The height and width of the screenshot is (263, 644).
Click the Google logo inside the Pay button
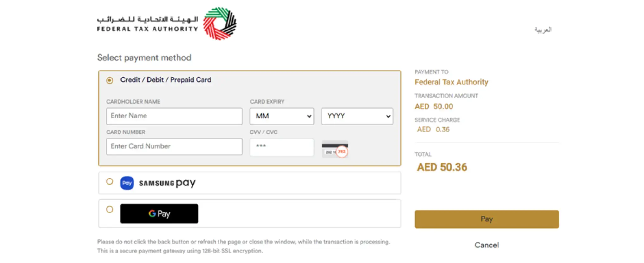pos(152,213)
